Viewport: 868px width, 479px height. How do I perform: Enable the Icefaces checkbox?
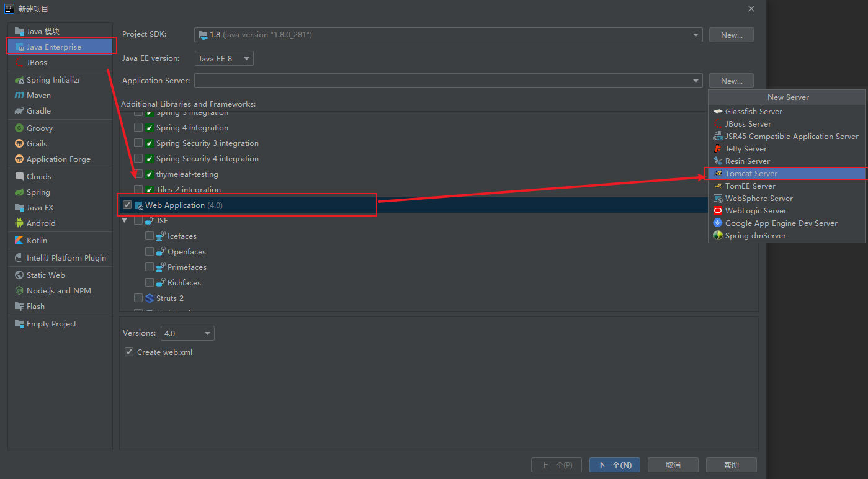(x=150, y=236)
